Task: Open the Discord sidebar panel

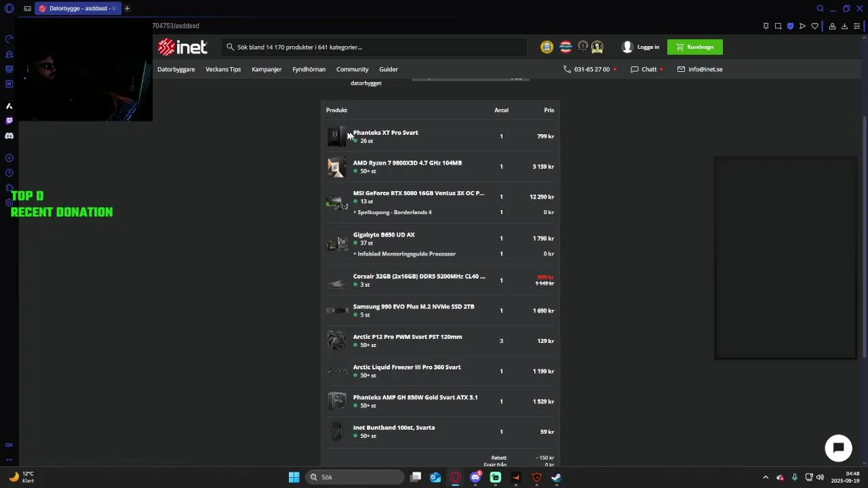Action: coord(9,136)
